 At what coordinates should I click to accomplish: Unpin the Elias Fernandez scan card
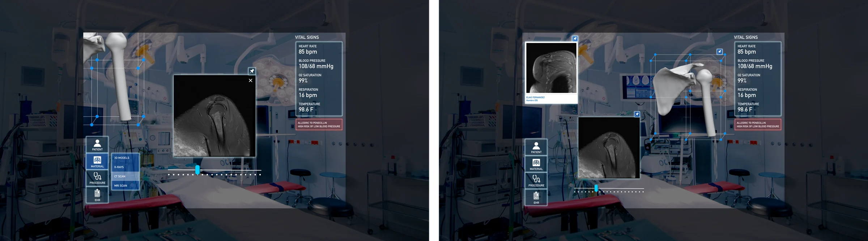pos(575,39)
